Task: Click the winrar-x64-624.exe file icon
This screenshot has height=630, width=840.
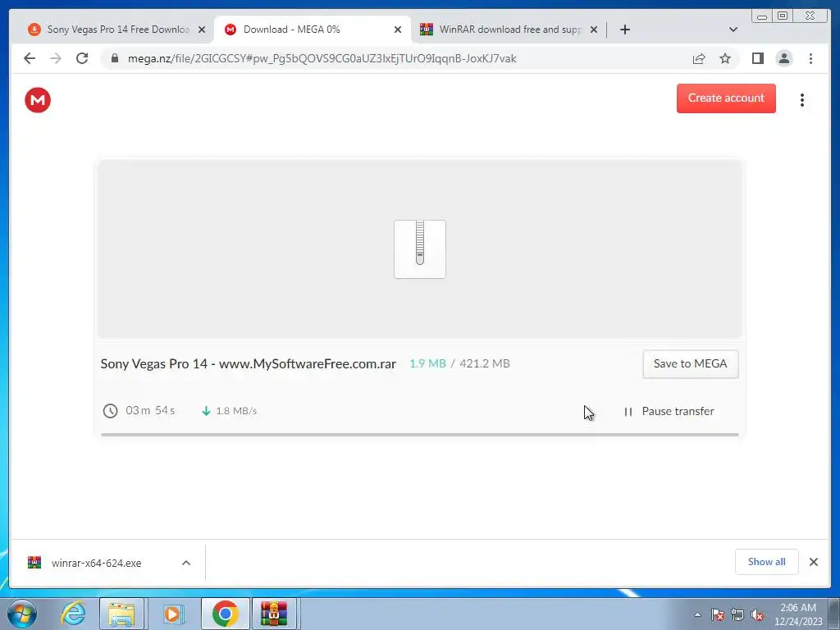Action: coord(34,563)
